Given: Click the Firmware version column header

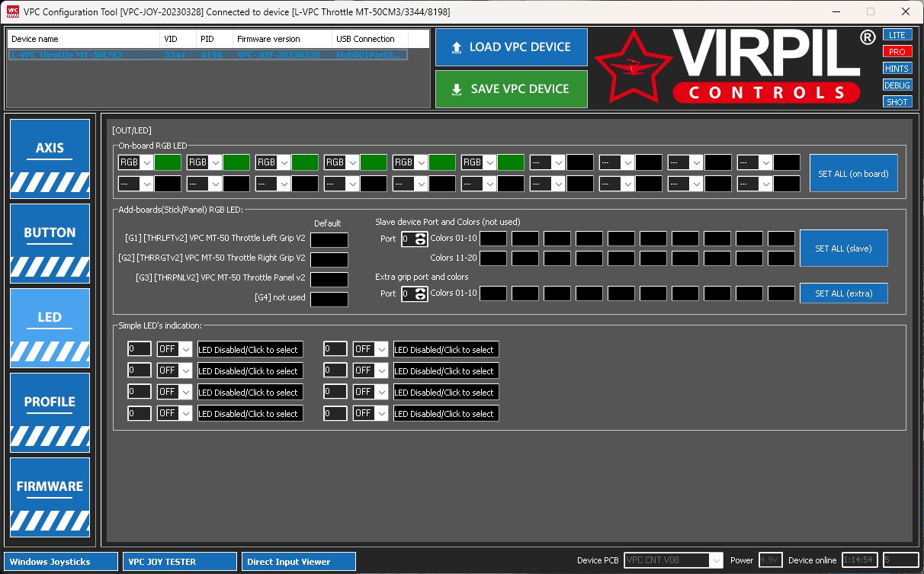Looking at the screenshot, I should point(281,39).
